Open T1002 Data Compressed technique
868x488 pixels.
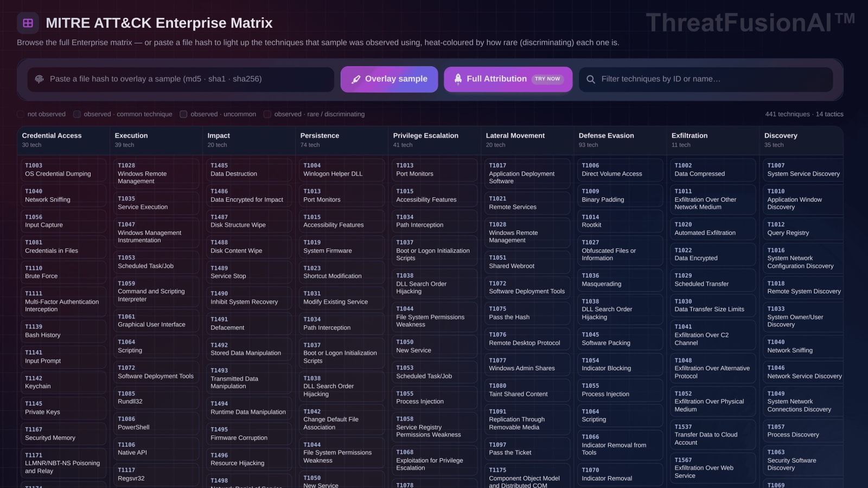point(713,170)
